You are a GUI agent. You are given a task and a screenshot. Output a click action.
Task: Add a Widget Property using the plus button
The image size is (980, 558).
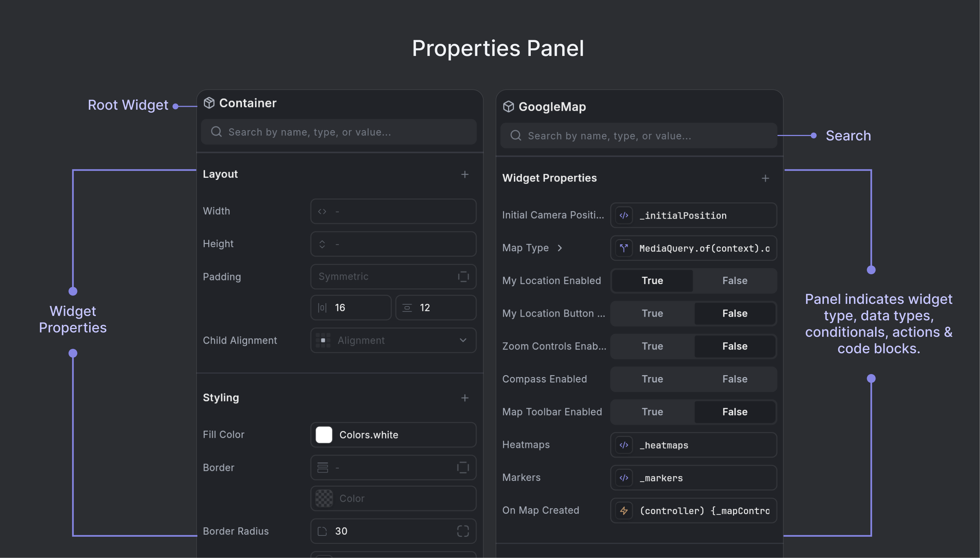pyautogui.click(x=765, y=178)
